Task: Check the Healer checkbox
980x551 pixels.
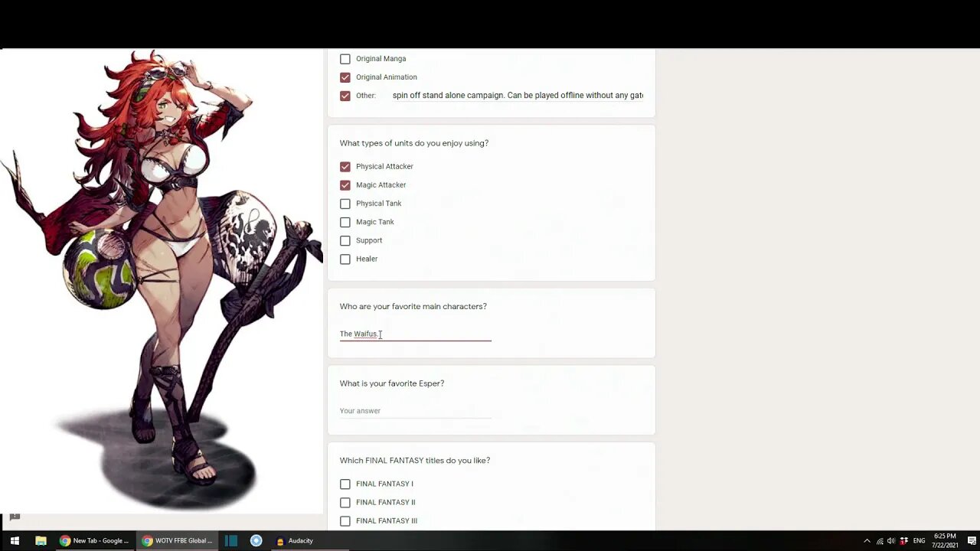Action: [x=345, y=259]
